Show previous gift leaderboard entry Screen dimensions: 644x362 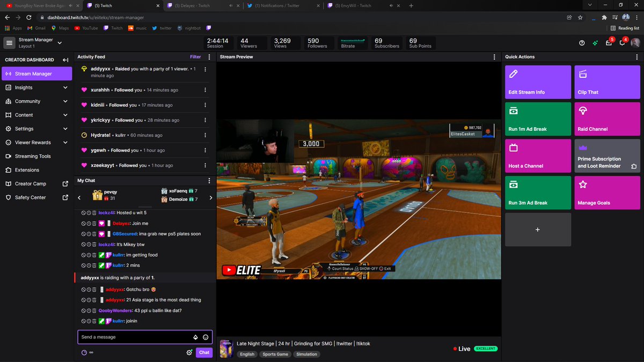[79, 198]
